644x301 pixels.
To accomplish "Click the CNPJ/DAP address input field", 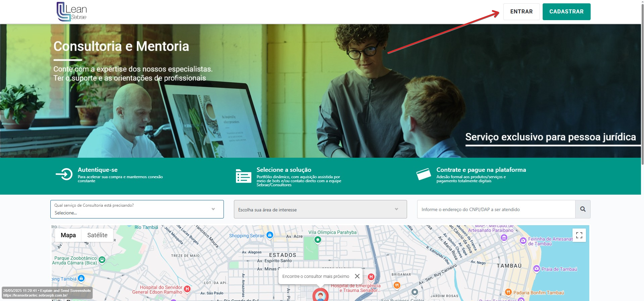I will point(496,209).
